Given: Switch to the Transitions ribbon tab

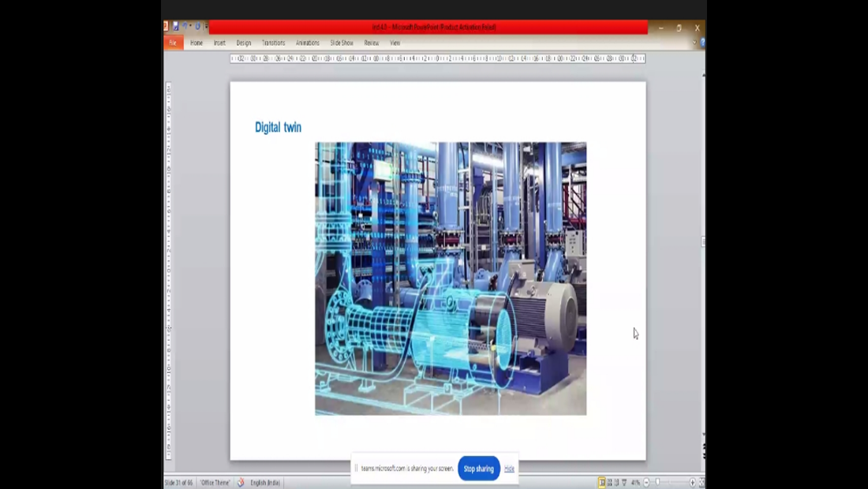Looking at the screenshot, I should (273, 43).
